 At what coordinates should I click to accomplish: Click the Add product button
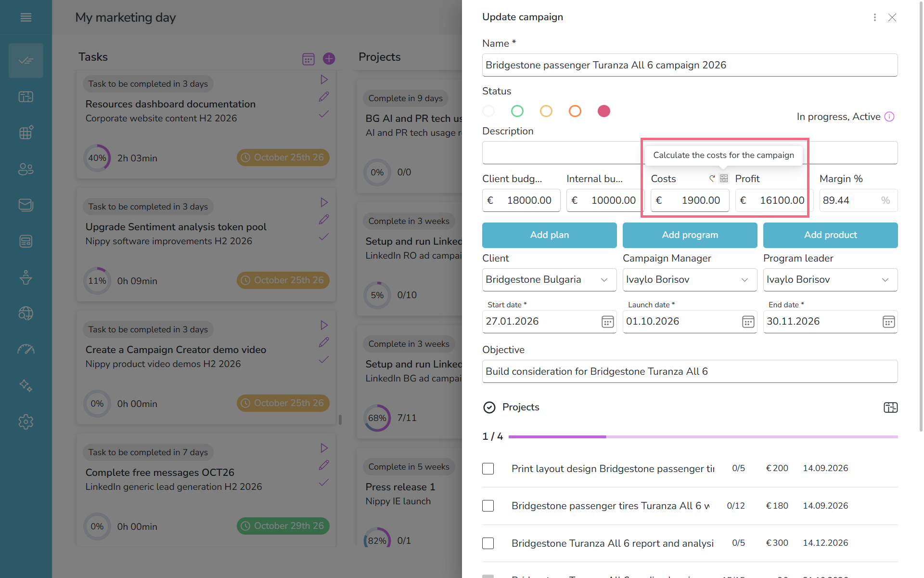pos(831,235)
